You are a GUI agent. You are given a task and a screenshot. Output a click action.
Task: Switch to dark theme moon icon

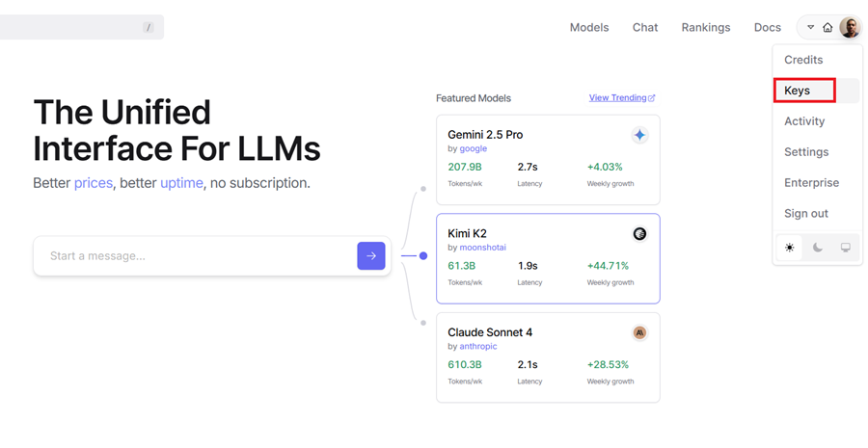coord(817,248)
